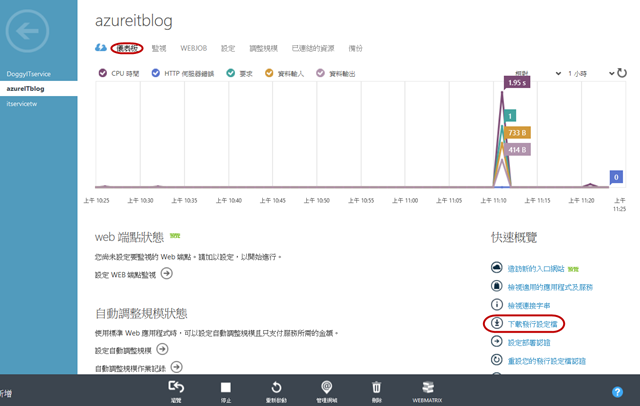The height and width of the screenshot is (406, 640).
Task: Select the 儀表板 (Dashboard) tab
Action: [x=127, y=48]
